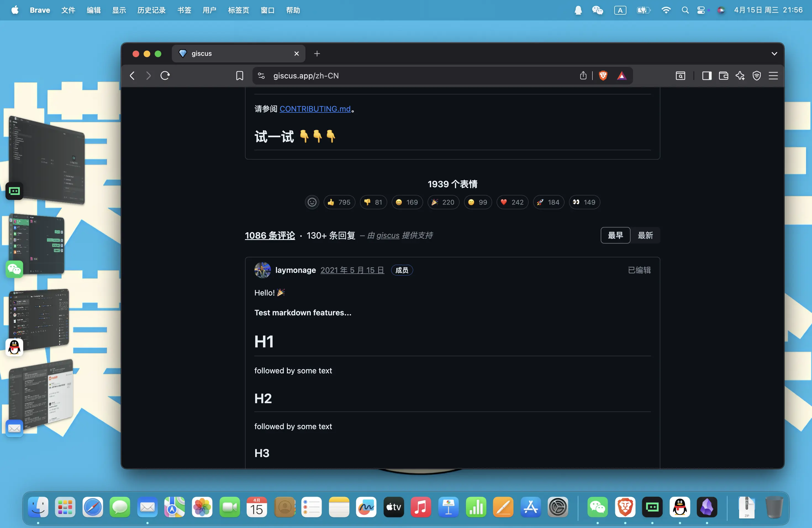The image size is (812, 528).
Task: Show the browser sidebar panel
Action: [706, 75]
